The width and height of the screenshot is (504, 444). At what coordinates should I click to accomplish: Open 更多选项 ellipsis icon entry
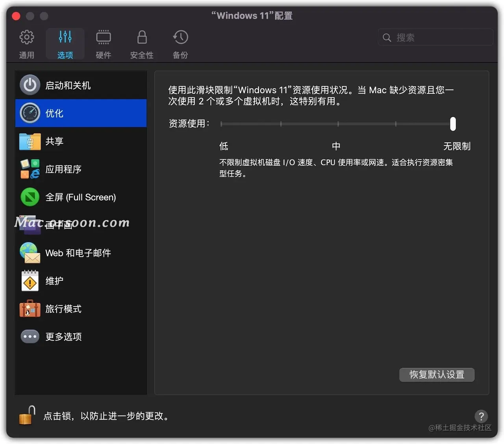[x=30, y=337]
